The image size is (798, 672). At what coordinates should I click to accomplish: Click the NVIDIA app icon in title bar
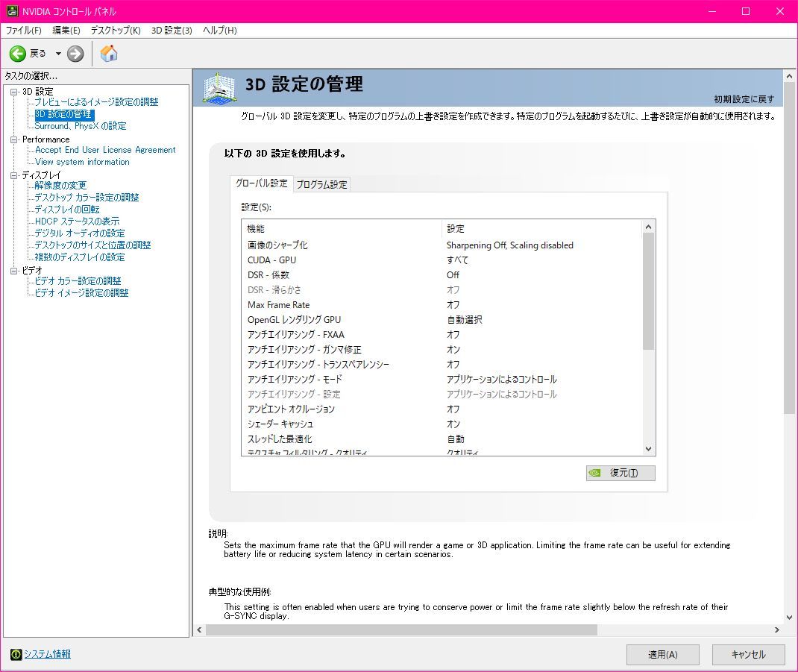[x=12, y=11]
